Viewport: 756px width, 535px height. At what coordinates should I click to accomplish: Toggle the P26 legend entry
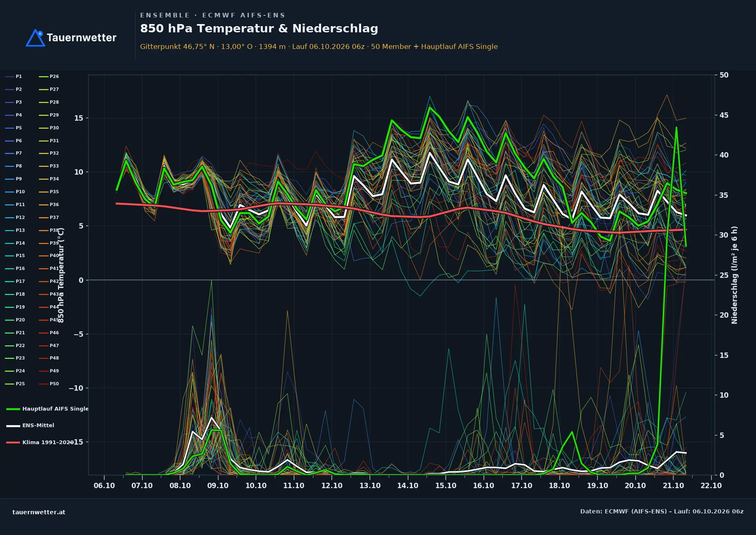pyautogui.click(x=49, y=76)
